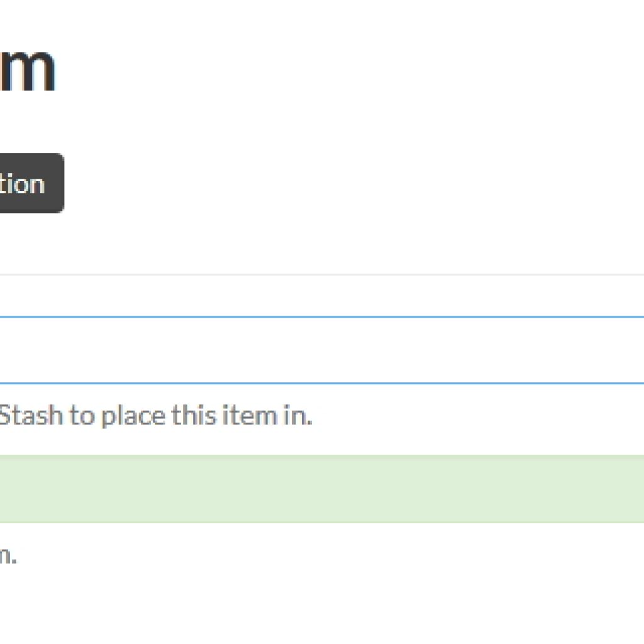Click the large heading ending in "m"
The width and height of the screenshot is (644, 644).
click(27, 69)
